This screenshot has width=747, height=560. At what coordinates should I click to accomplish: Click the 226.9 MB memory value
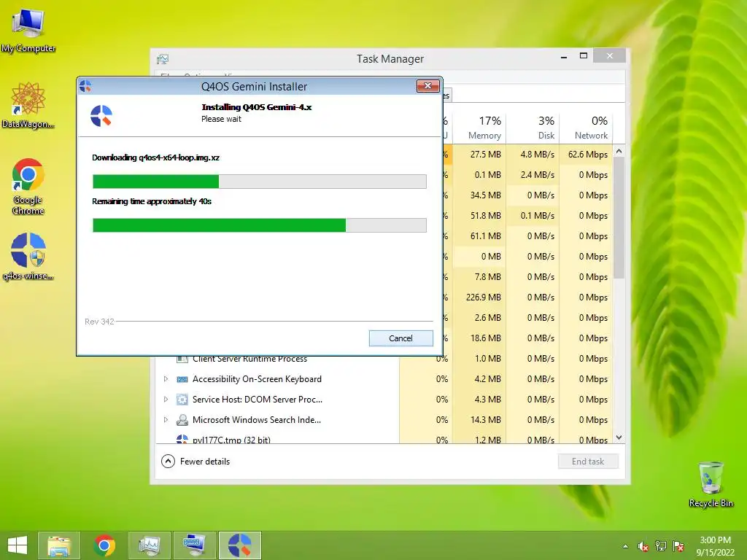484,297
